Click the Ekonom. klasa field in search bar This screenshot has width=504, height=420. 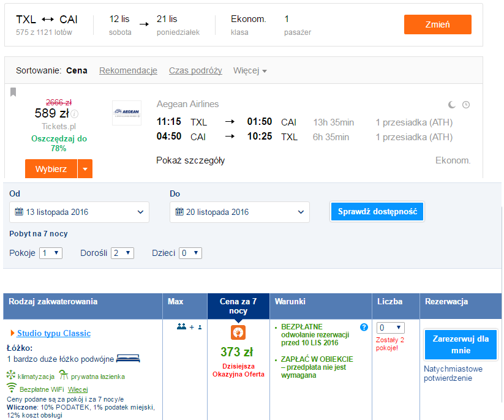[248, 25]
